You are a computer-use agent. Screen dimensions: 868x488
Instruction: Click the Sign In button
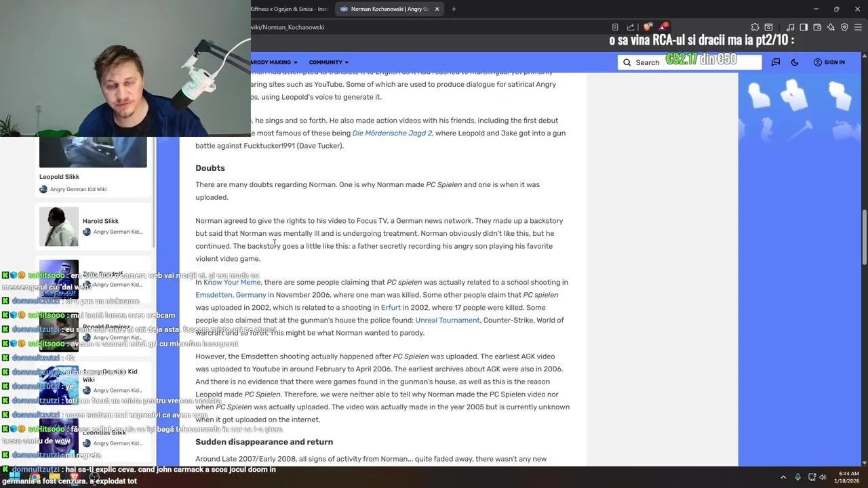tap(829, 62)
